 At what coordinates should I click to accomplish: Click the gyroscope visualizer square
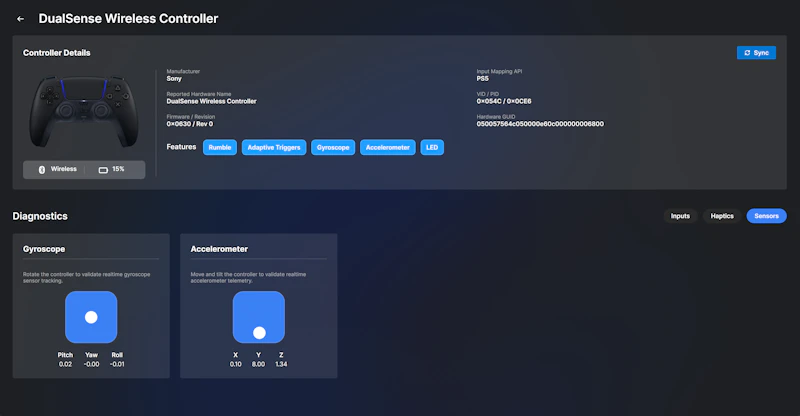point(91,317)
